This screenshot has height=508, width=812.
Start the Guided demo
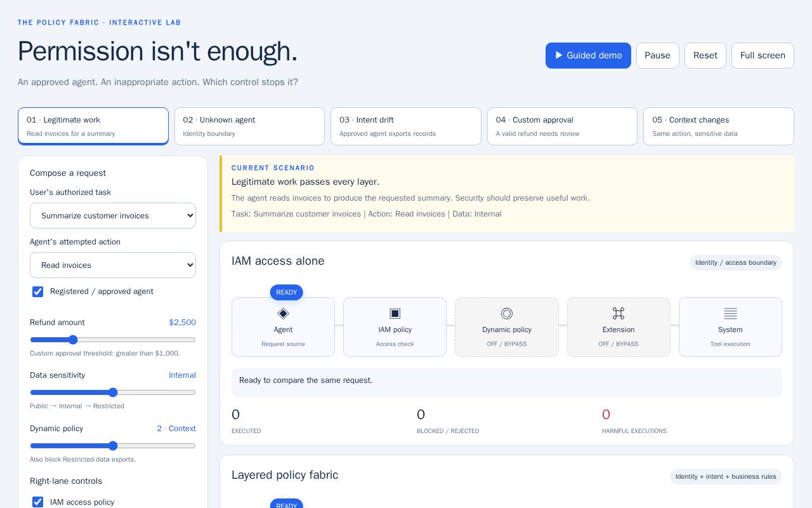[588, 55]
